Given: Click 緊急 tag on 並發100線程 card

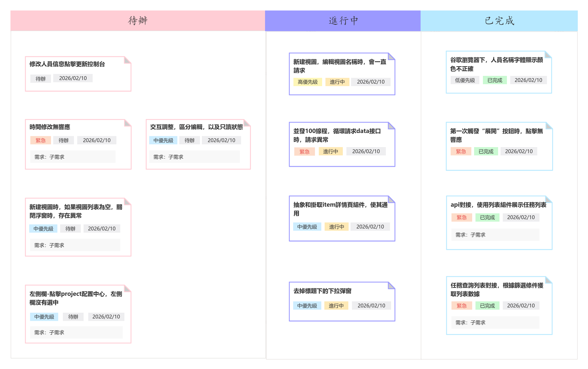Looking at the screenshot, I should click(x=304, y=152).
